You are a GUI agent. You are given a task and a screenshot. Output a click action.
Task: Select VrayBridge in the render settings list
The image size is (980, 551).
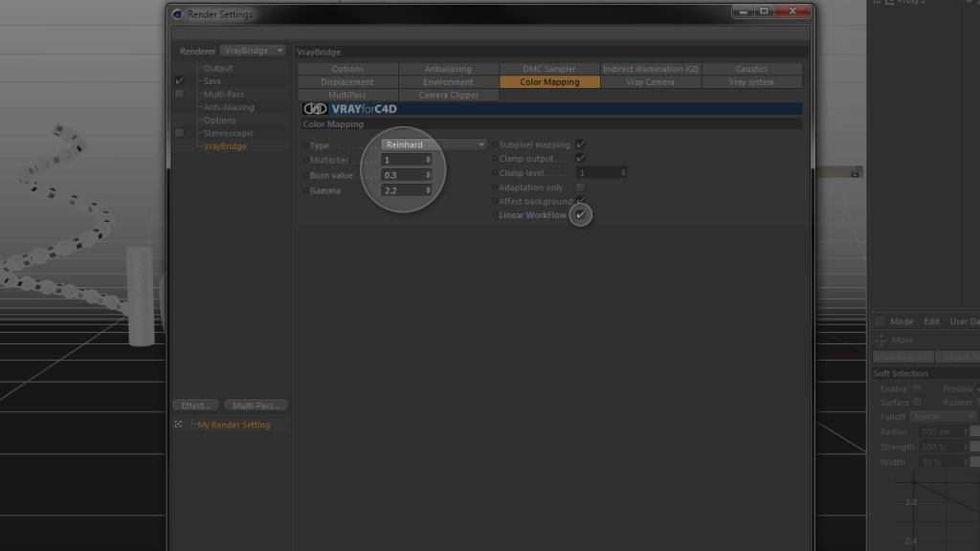225,146
